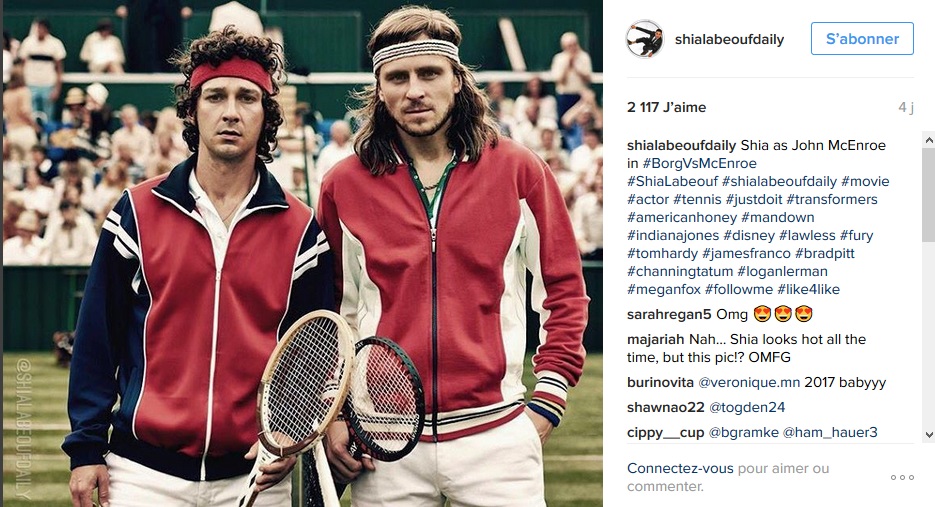Viewport: 935px width, 507px height.
Task: Open the shialabeoufdaily username in the header
Action: [729, 39]
